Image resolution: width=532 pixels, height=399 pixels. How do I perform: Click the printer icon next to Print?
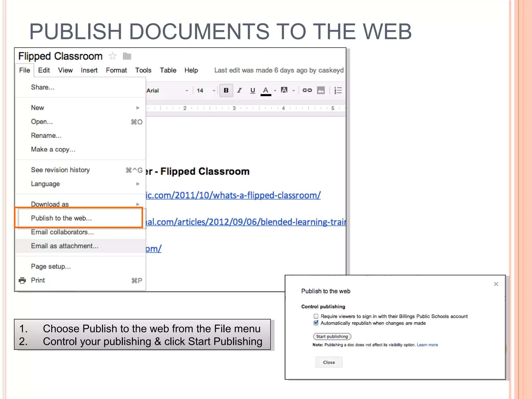click(x=22, y=281)
